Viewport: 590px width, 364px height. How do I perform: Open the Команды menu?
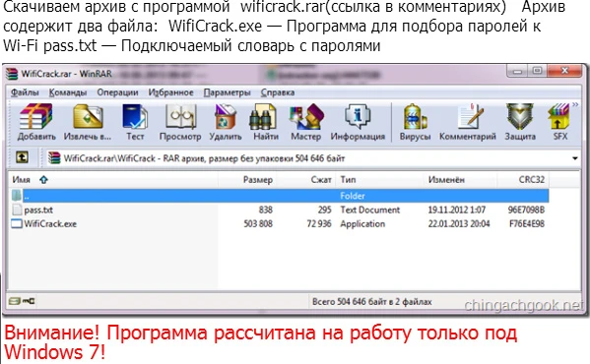68,92
